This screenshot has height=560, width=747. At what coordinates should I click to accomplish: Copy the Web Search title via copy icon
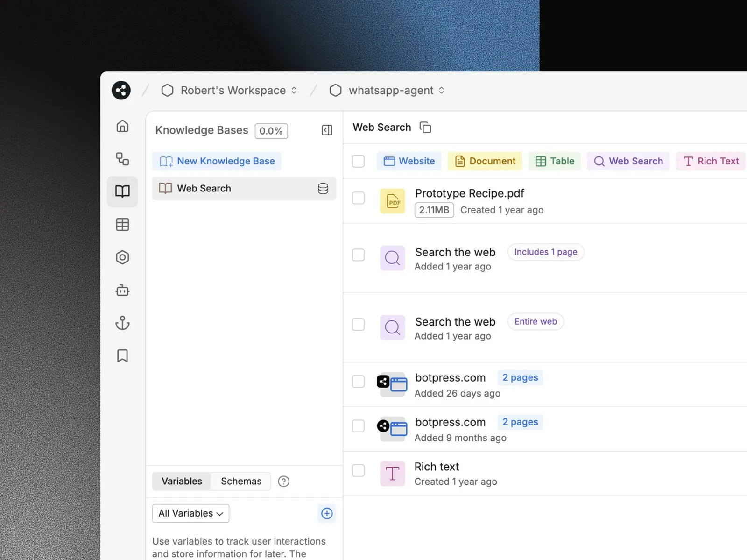(x=425, y=127)
